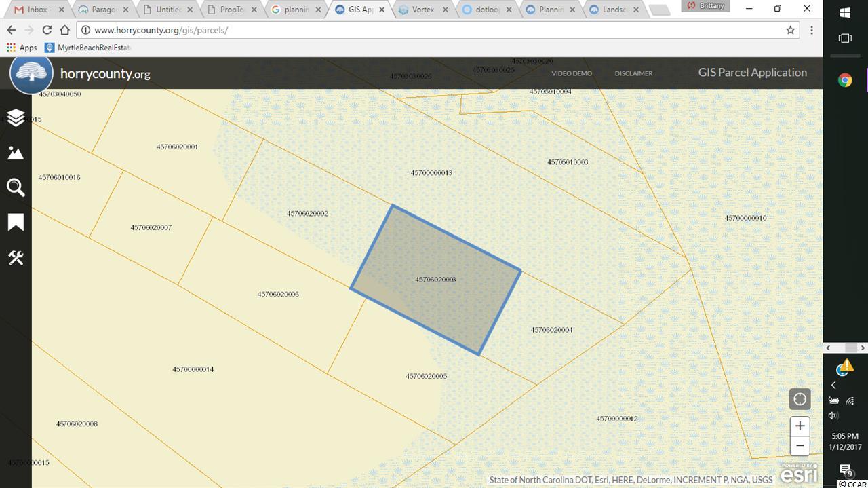Open the VIDEO DEMO link
This screenshot has width=868, height=488.
coord(571,73)
